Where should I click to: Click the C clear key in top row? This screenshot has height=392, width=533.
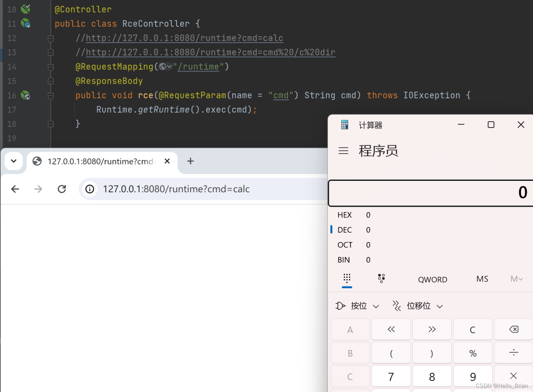point(473,329)
